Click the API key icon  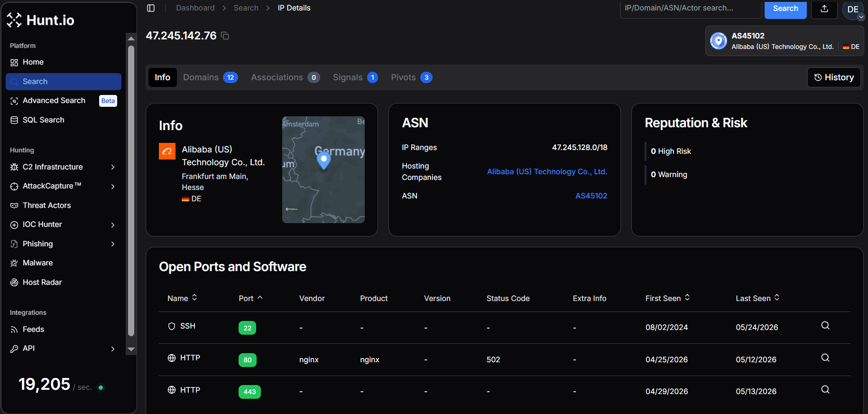point(14,348)
